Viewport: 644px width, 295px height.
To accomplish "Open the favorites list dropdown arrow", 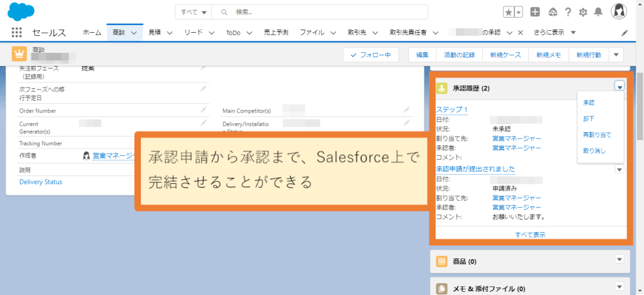I will (x=519, y=13).
